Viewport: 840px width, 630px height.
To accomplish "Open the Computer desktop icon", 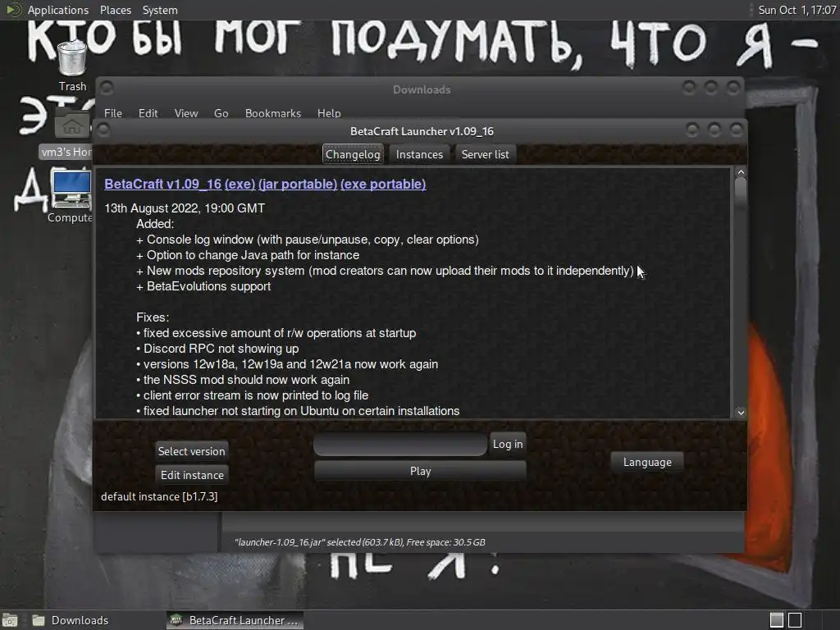I will point(71,189).
